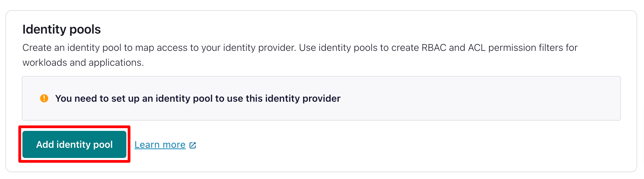This screenshot has height=179, width=644.
Task: Select the Identity pools heading
Action: coord(61,29)
